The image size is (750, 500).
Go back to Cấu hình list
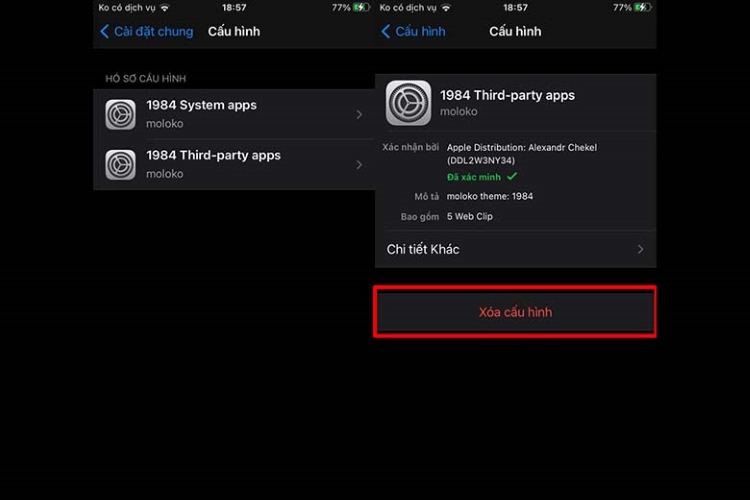point(413,32)
